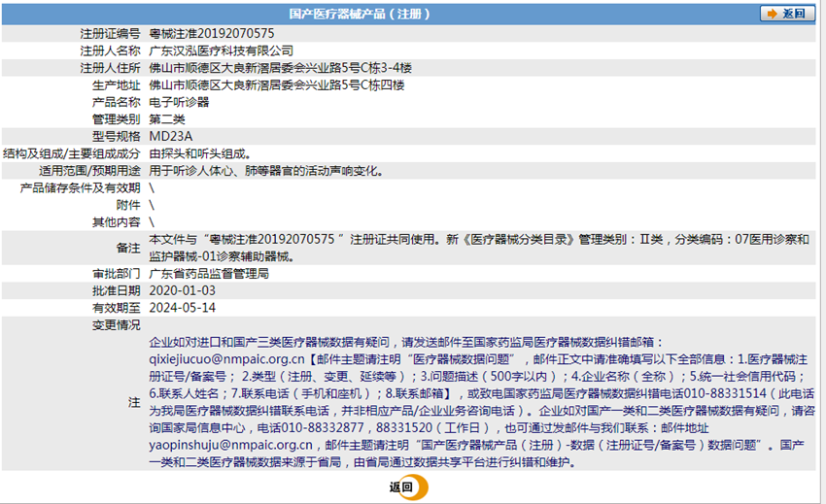Click the 生产地址 label

coord(117,85)
